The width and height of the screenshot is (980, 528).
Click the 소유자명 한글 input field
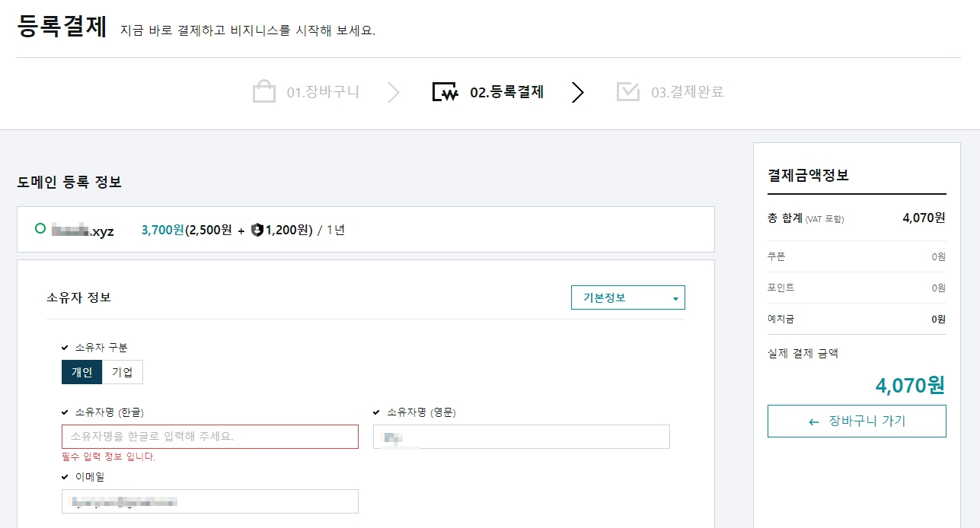point(209,436)
